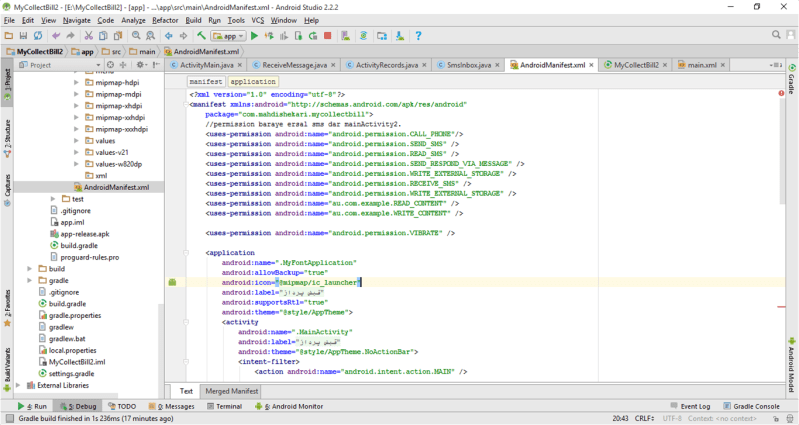
Task: Toggle the Structure tool window
Action: point(8,139)
